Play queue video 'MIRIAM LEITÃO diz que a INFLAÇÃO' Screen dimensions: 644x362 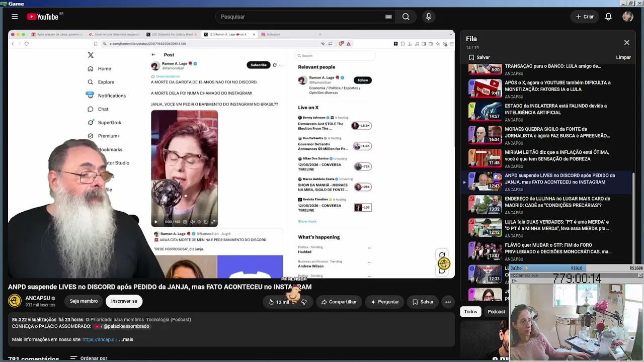click(548, 158)
